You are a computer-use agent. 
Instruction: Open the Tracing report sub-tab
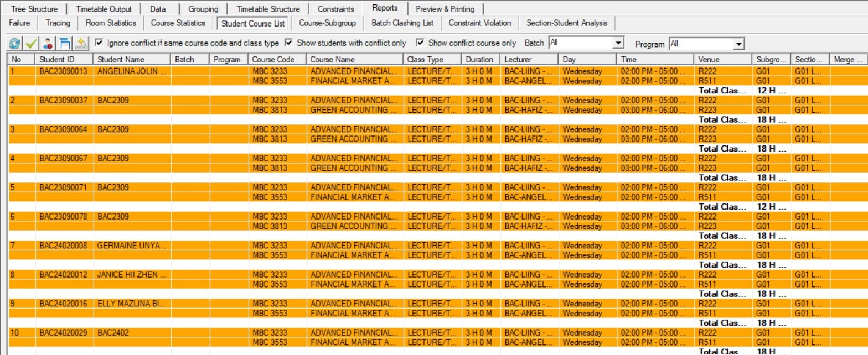click(x=58, y=23)
